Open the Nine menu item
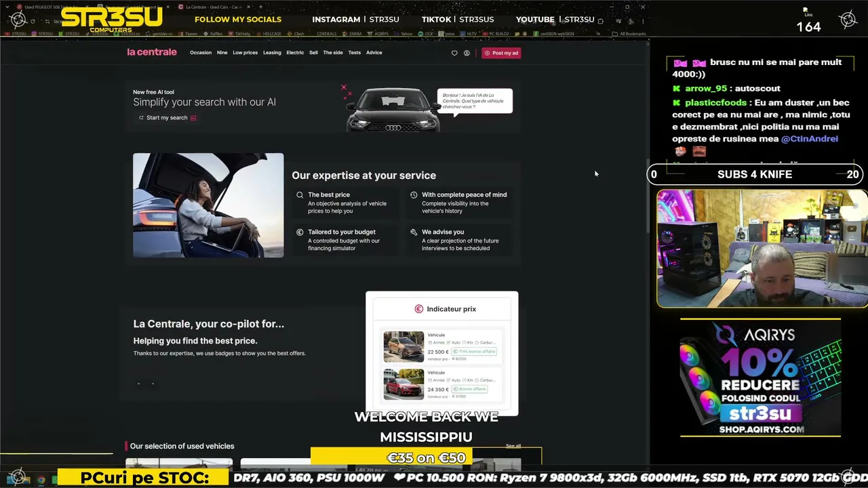 (x=222, y=53)
